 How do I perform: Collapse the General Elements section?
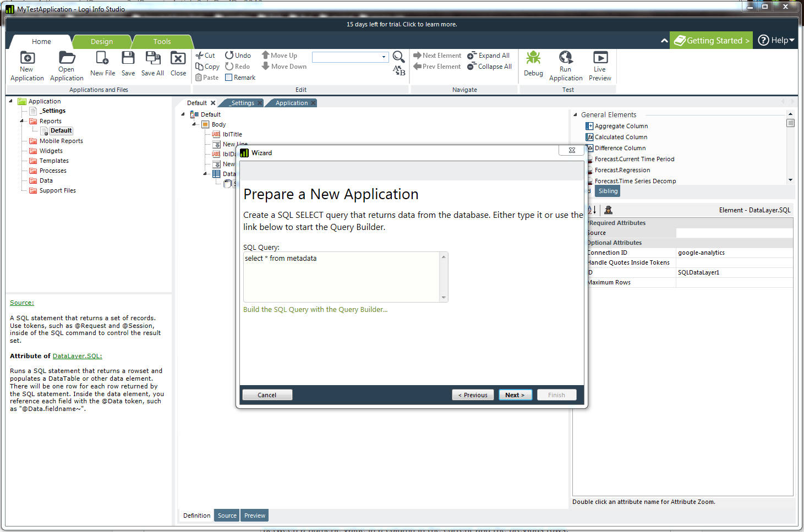(575, 115)
